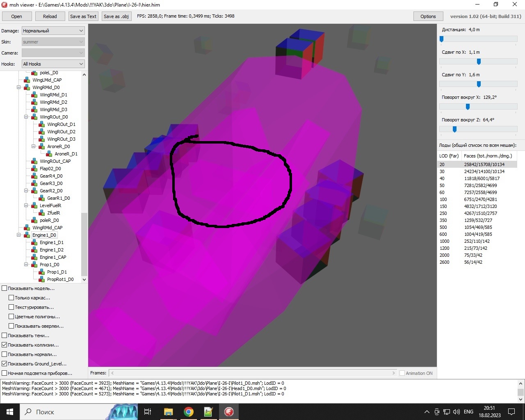Toggle the 'Текстурировать' checkbox
Image resolution: width=525 pixels, height=420 pixels.
[x=11, y=307]
